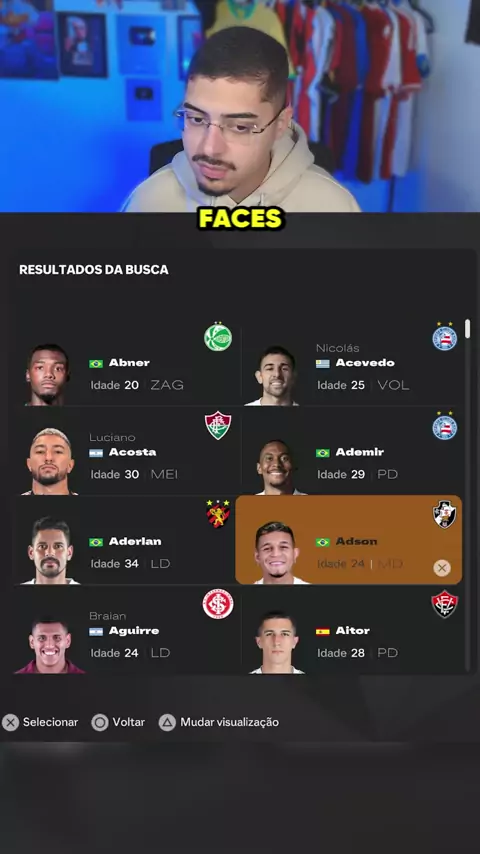Viewport: 480px width, 854px height.
Task: Select Aderlan's player entry
Action: click(x=126, y=541)
